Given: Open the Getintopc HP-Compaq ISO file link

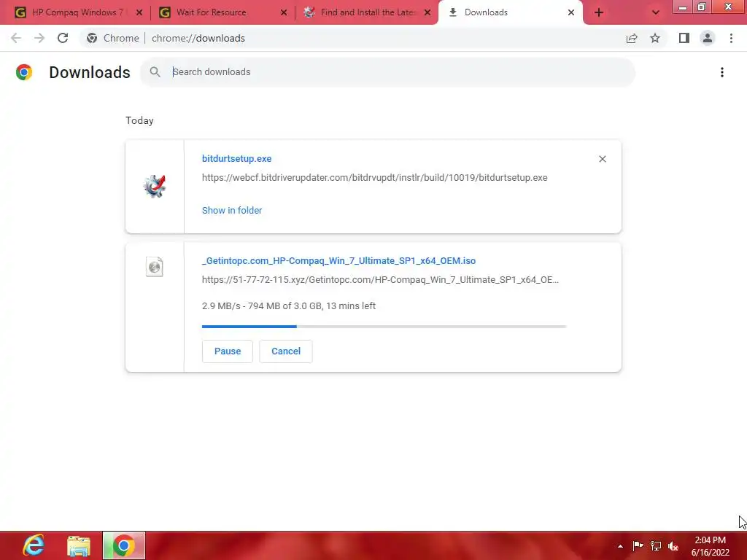Looking at the screenshot, I should pyautogui.click(x=338, y=261).
